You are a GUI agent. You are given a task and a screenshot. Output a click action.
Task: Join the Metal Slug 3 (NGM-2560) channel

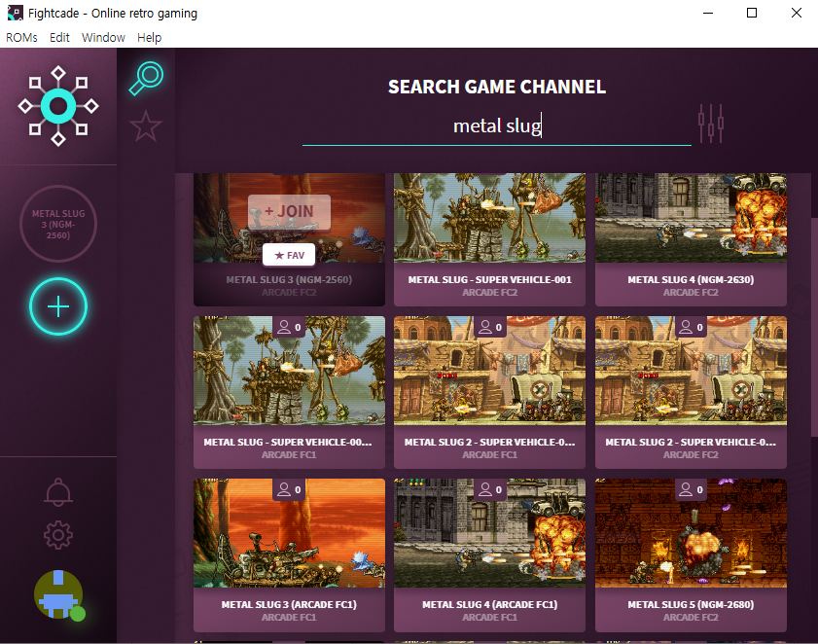tap(289, 211)
